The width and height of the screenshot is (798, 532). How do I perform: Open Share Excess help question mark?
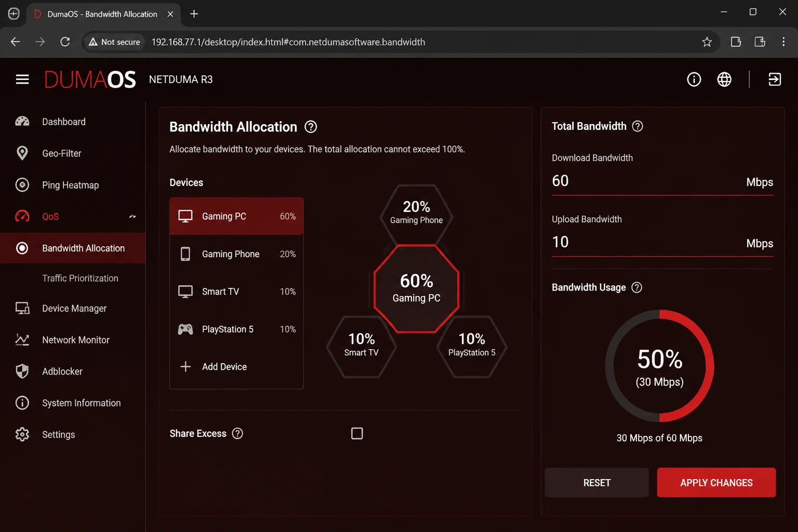pos(237,433)
